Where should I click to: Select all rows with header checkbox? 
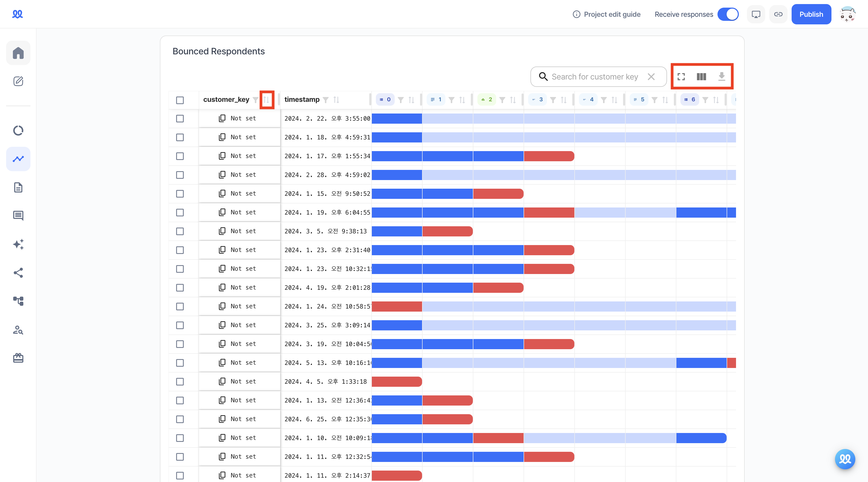(180, 100)
